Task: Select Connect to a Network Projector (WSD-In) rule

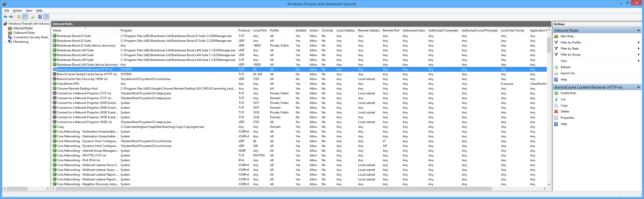Action: pos(85,122)
